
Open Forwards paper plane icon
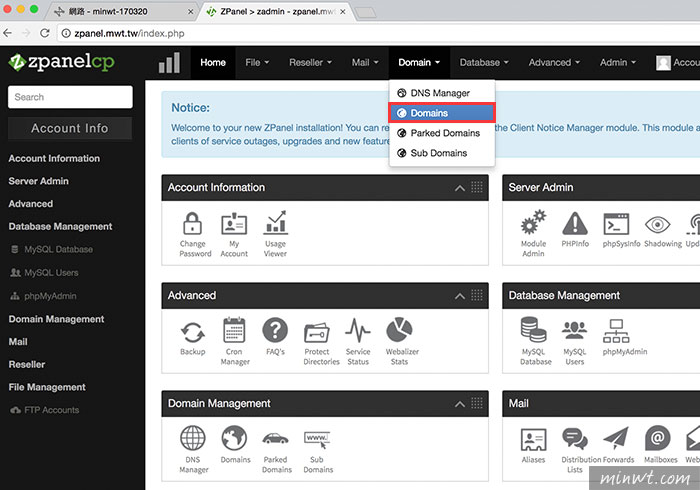[x=616, y=438]
